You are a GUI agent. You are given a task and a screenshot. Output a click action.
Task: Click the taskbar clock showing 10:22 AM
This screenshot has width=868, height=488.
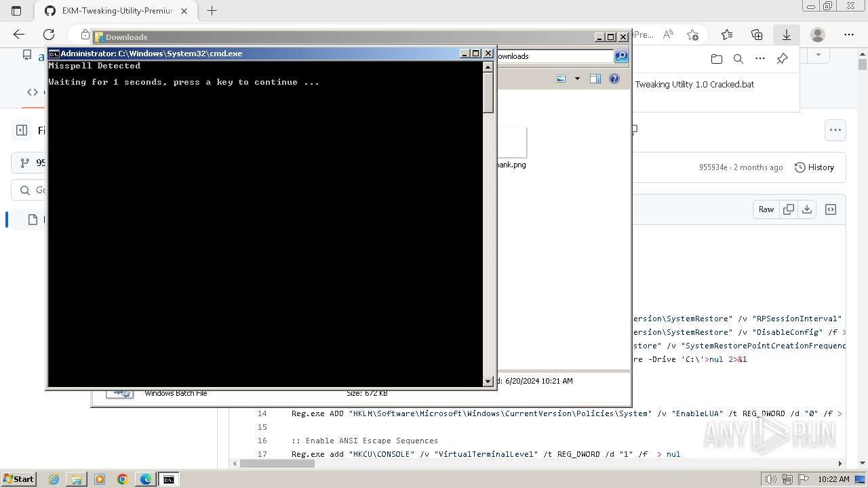[x=833, y=479]
